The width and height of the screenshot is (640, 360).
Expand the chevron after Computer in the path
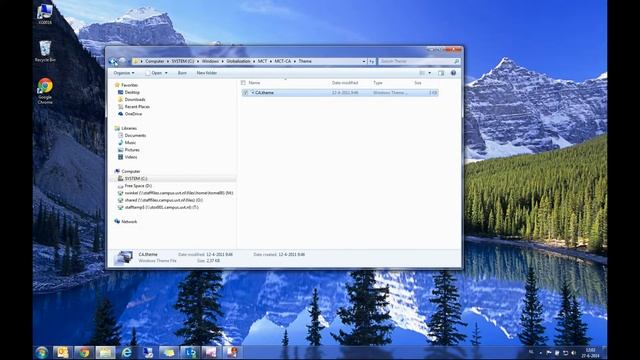(168, 61)
